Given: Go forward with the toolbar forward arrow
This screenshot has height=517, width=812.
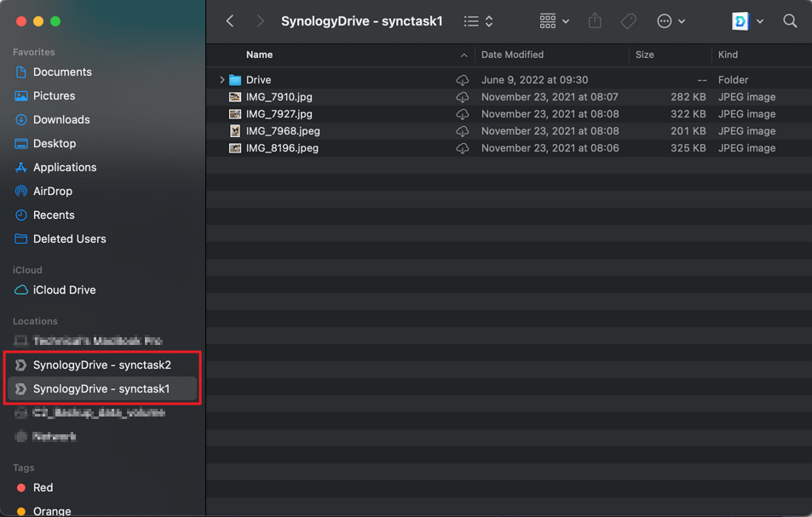Looking at the screenshot, I should pyautogui.click(x=260, y=21).
